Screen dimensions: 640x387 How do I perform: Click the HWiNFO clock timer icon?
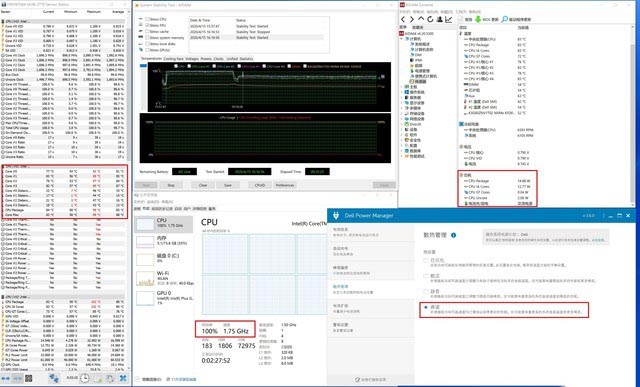click(84, 378)
